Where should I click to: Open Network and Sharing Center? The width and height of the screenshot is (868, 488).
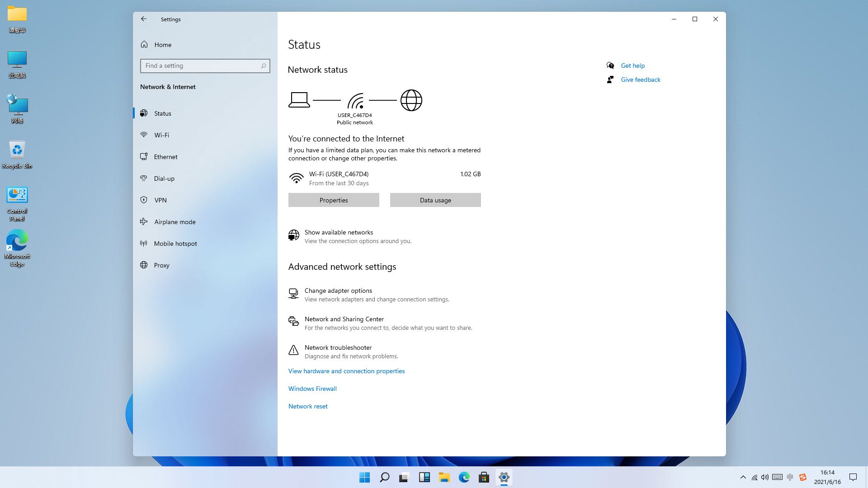coord(344,319)
